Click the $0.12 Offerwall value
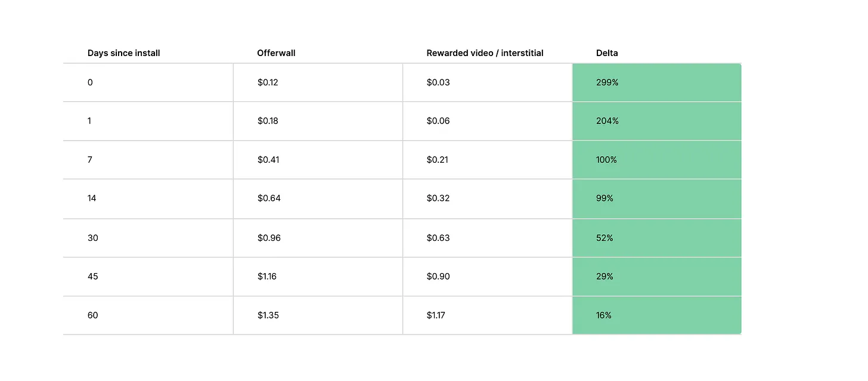The height and width of the screenshot is (381, 868). point(268,82)
